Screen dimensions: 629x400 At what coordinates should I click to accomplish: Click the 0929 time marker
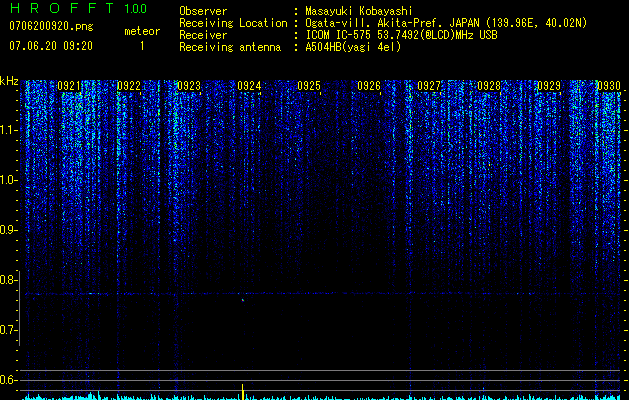pyautogui.click(x=549, y=86)
